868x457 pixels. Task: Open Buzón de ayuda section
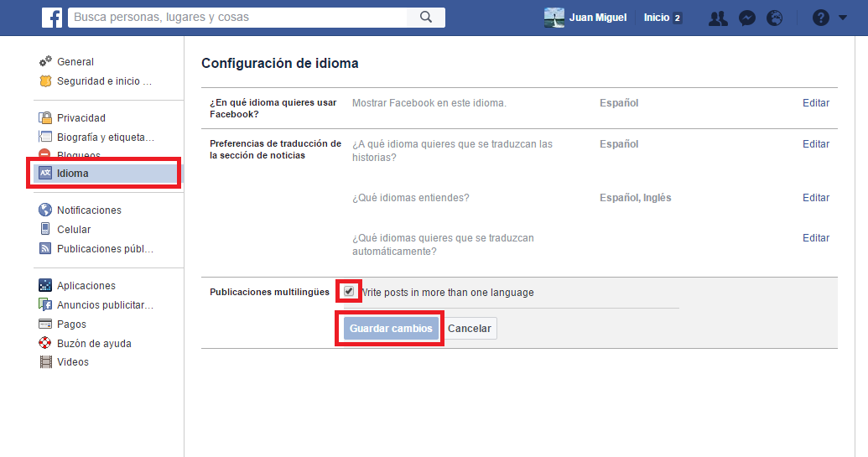(x=94, y=343)
